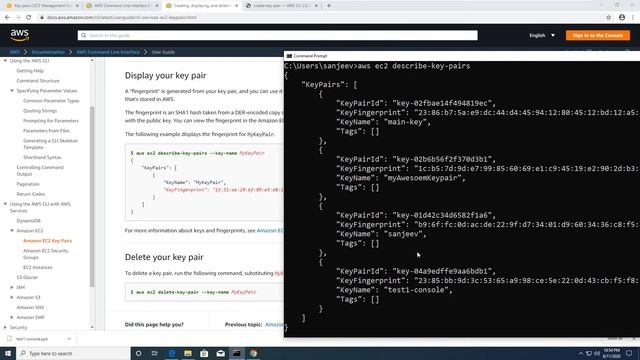The image size is (640, 360).
Task: Select Amazon EC2 Key Pairs in sidebar
Action: (47, 241)
